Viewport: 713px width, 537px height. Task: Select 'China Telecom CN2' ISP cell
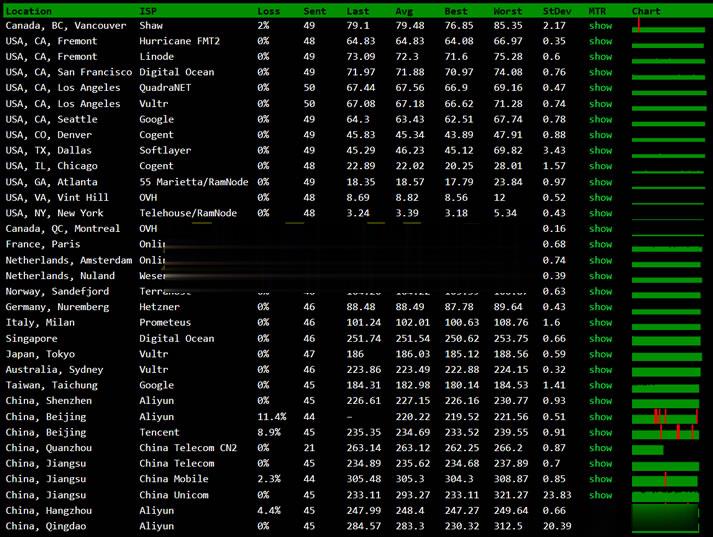click(188, 448)
